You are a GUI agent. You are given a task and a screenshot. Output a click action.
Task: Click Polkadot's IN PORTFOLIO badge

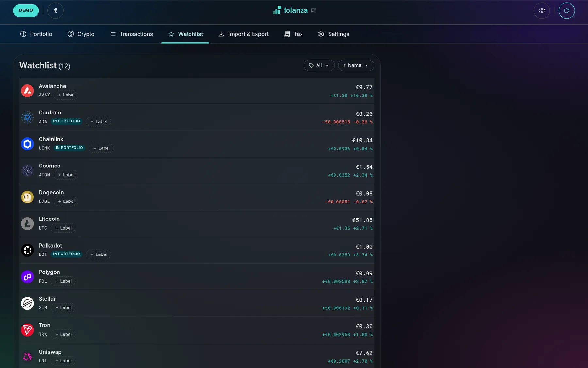pos(67,254)
